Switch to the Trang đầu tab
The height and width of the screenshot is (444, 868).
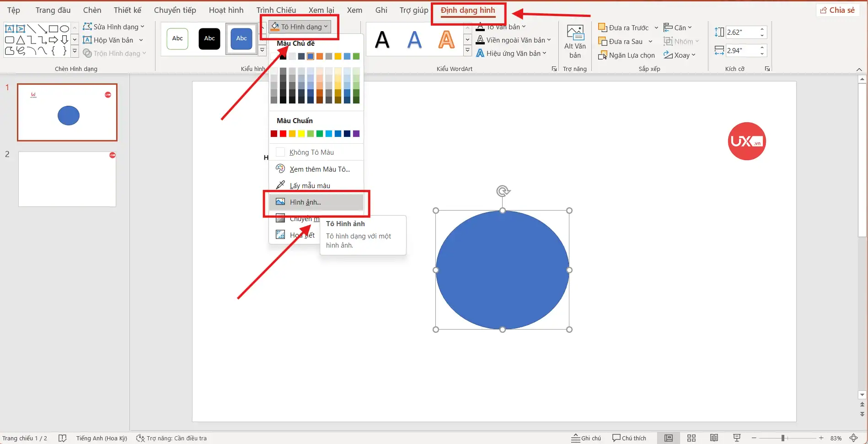[x=53, y=10]
